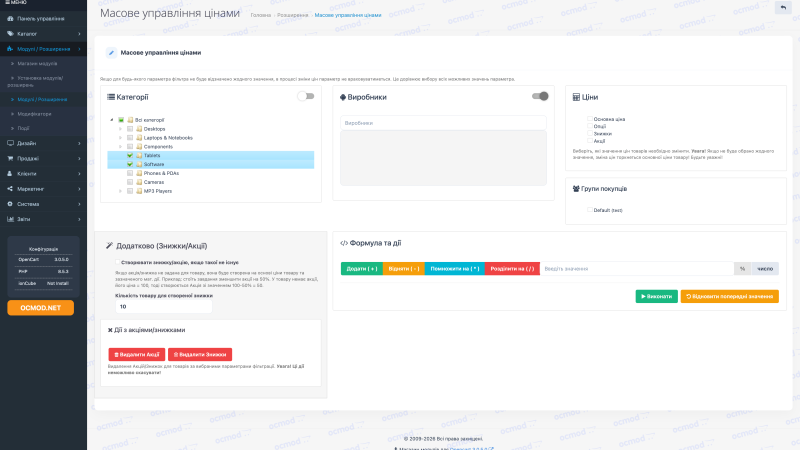Image resolution: width=800 pixels, height=450 pixels.
Task: Open Клієнти sidebar menu
Action: point(43,173)
